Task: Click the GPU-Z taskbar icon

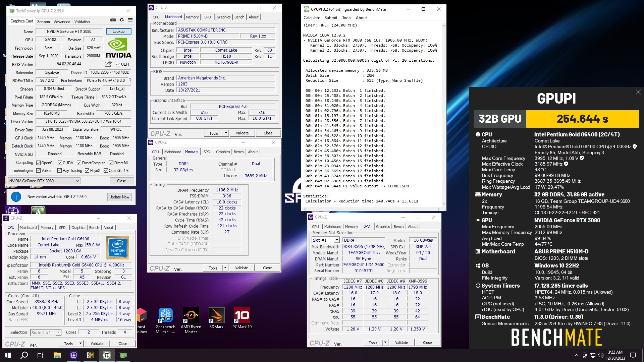Action: coord(123,355)
